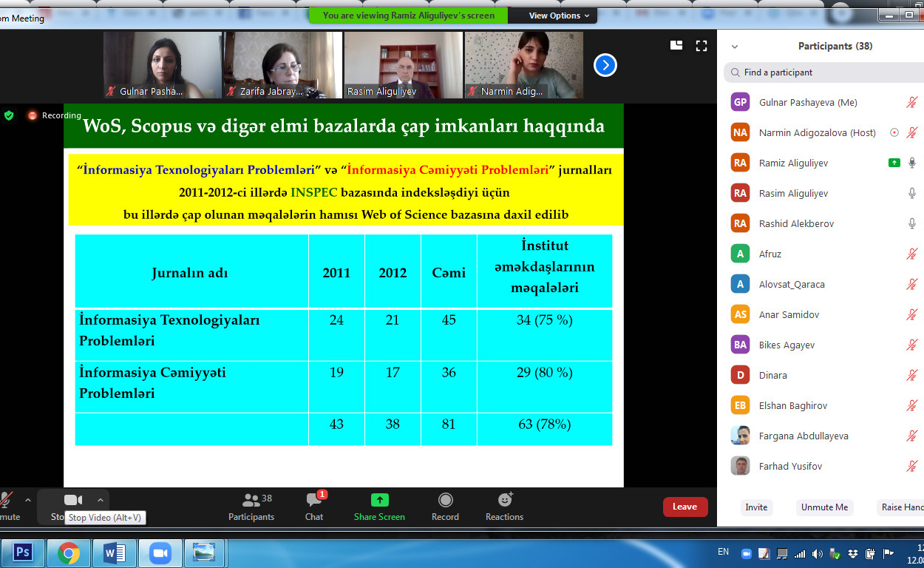
Task: Collapse the Participants panel chevron
Action: coord(734,47)
